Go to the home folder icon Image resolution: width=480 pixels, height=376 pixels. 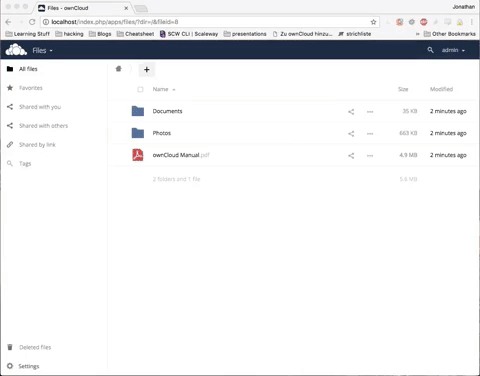click(x=118, y=69)
